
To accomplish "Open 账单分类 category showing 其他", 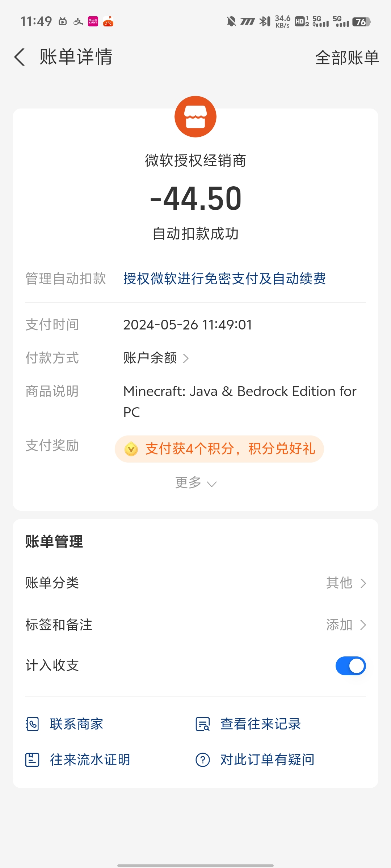I will click(195, 583).
